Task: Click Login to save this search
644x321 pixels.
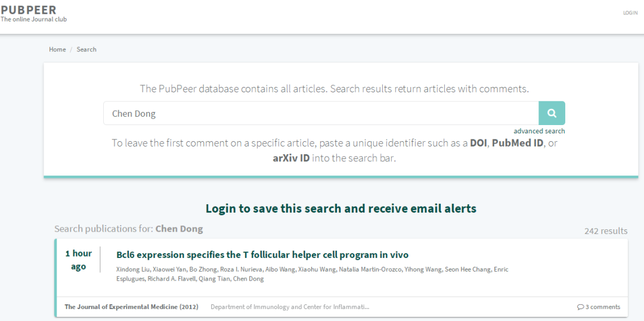Action: (340, 208)
